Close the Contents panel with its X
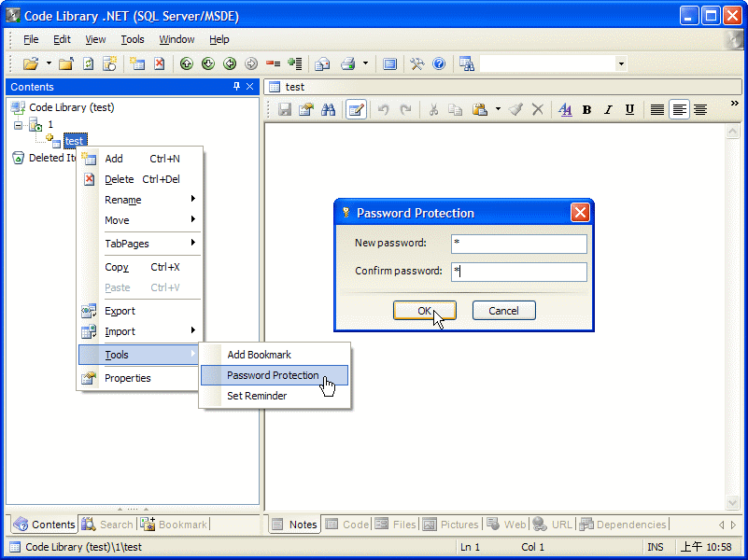Viewport: 748px width, 560px height. tap(249, 86)
